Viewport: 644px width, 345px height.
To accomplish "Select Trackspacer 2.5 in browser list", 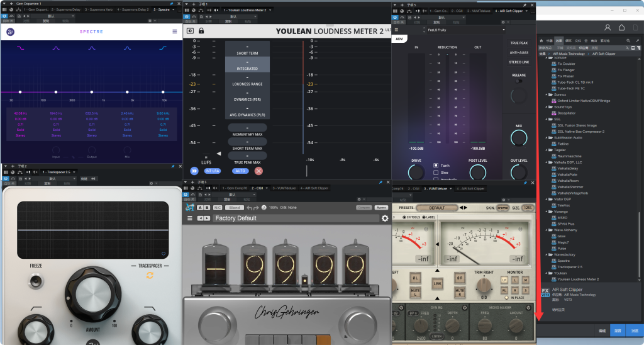I will click(x=569, y=267).
